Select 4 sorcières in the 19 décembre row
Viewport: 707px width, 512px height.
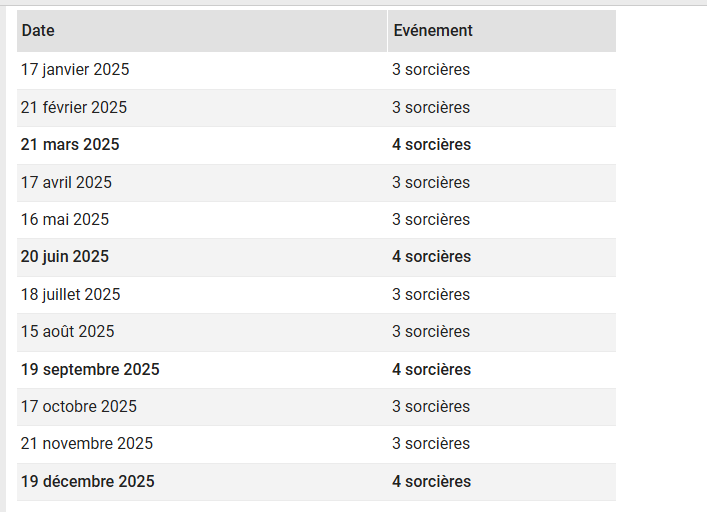[431, 481]
